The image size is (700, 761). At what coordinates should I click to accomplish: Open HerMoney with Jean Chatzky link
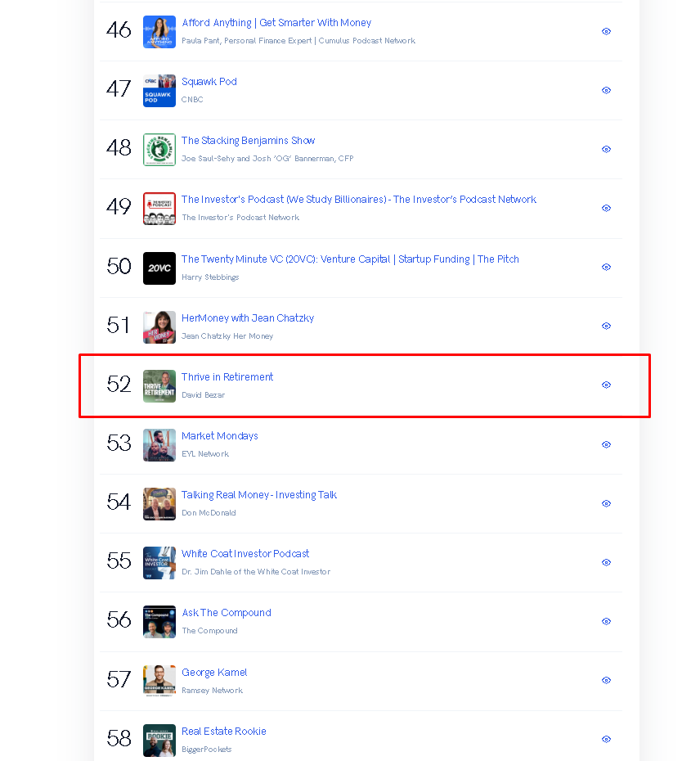[248, 317]
